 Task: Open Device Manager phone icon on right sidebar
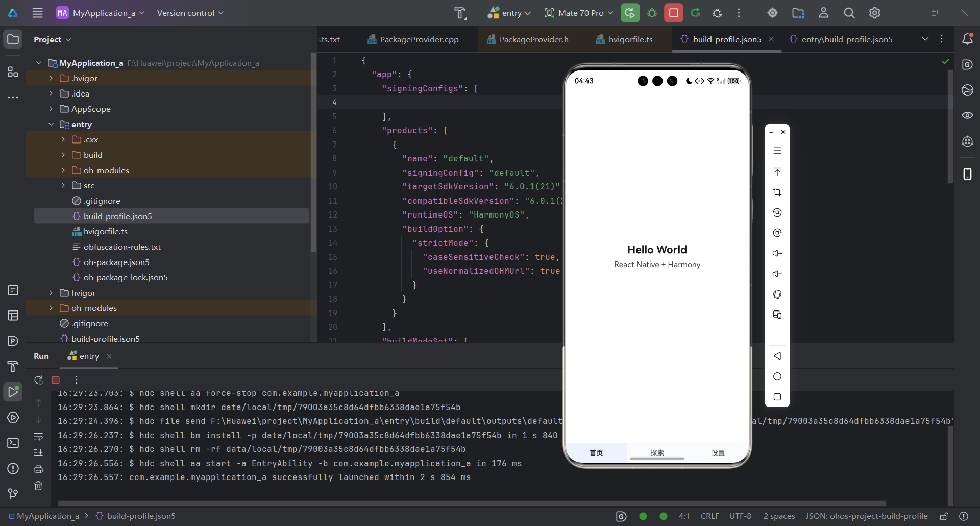tap(968, 174)
